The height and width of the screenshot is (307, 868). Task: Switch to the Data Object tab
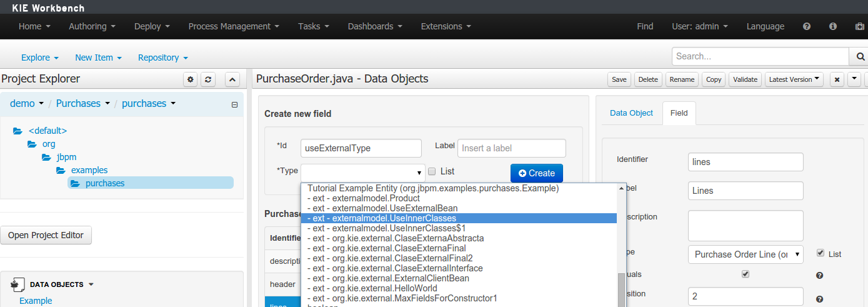click(631, 113)
